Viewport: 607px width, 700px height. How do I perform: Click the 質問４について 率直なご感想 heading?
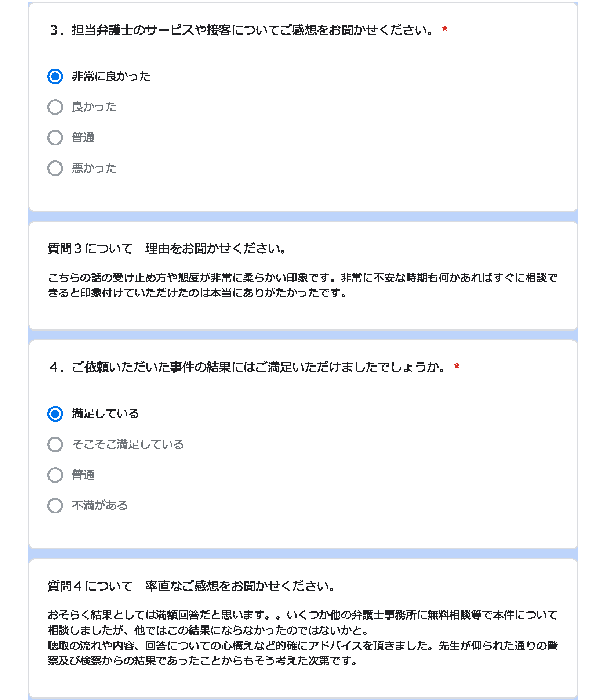coord(191,586)
